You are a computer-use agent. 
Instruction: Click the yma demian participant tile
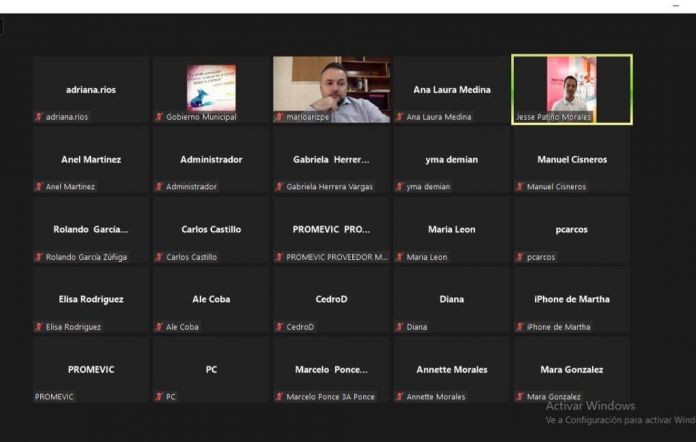(x=451, y=160)
